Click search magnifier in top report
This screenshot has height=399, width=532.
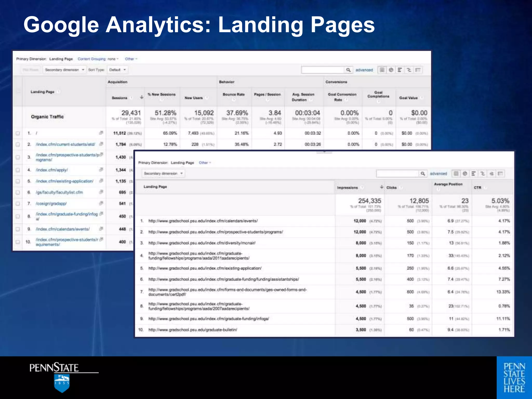(348, 70)
